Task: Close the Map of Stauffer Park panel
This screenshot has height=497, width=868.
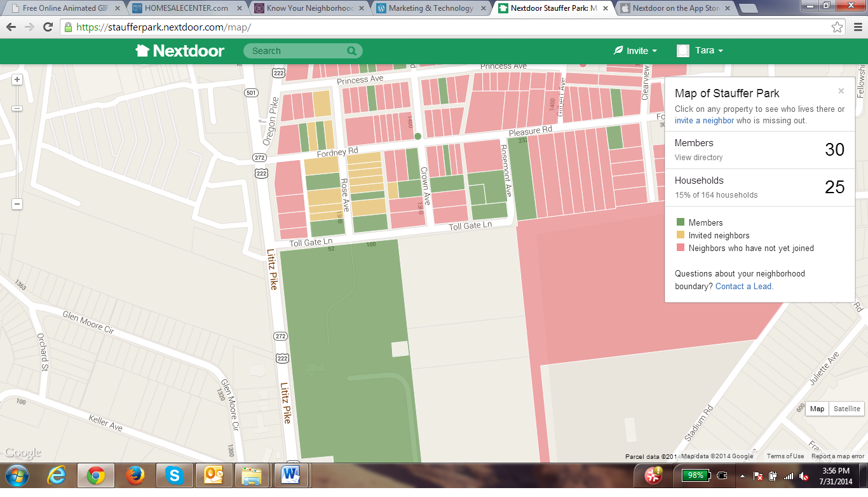Action: (x=841, y=91)
